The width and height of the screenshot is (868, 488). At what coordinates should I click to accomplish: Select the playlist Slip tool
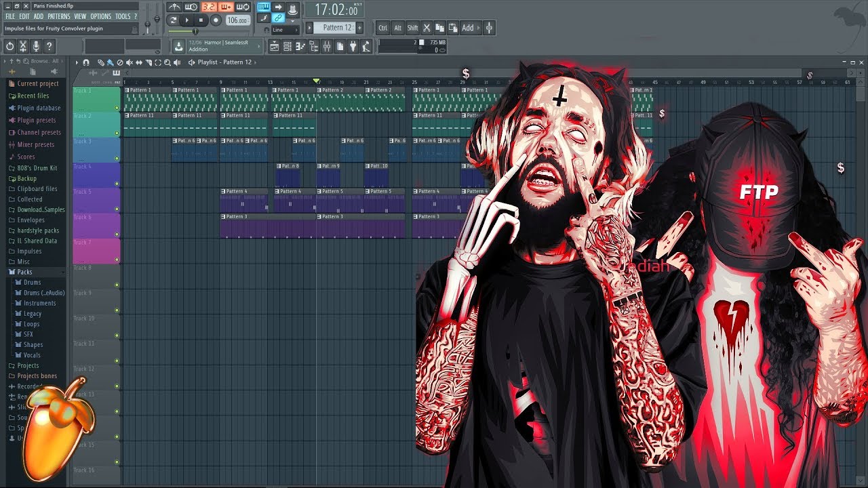[x=139, y=62]
